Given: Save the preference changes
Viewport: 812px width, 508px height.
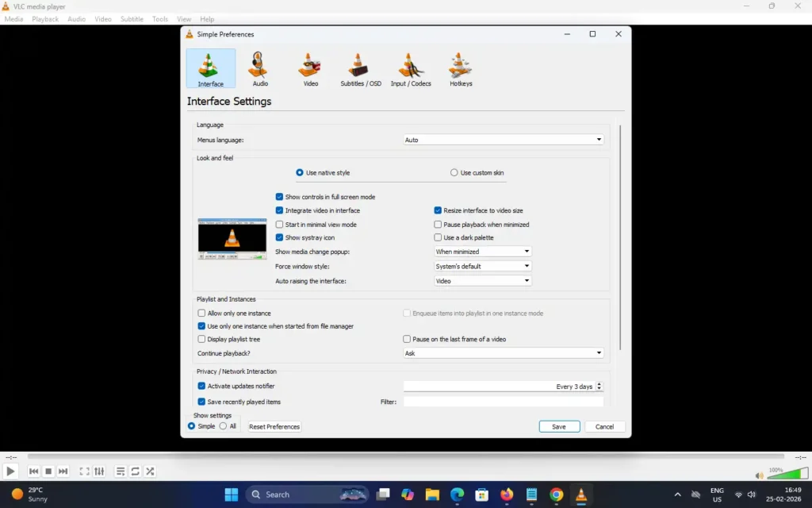Looking at the screenshot, I should tap(559, 426).
